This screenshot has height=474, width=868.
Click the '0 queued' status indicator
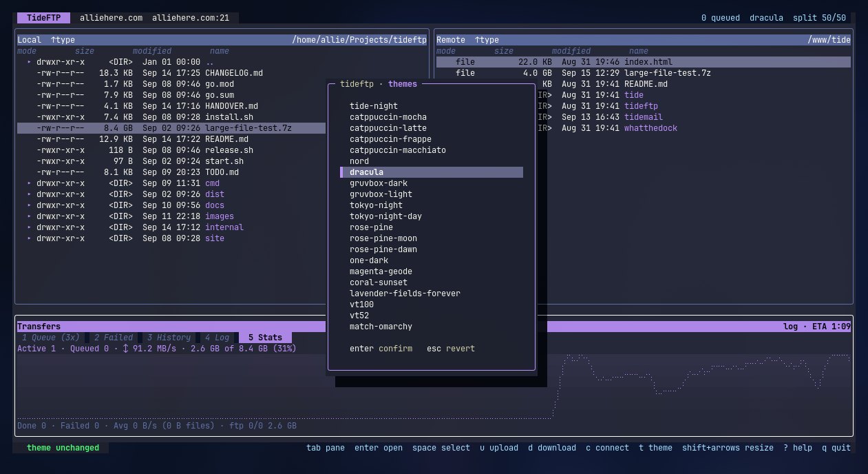[x=721, y=18]
